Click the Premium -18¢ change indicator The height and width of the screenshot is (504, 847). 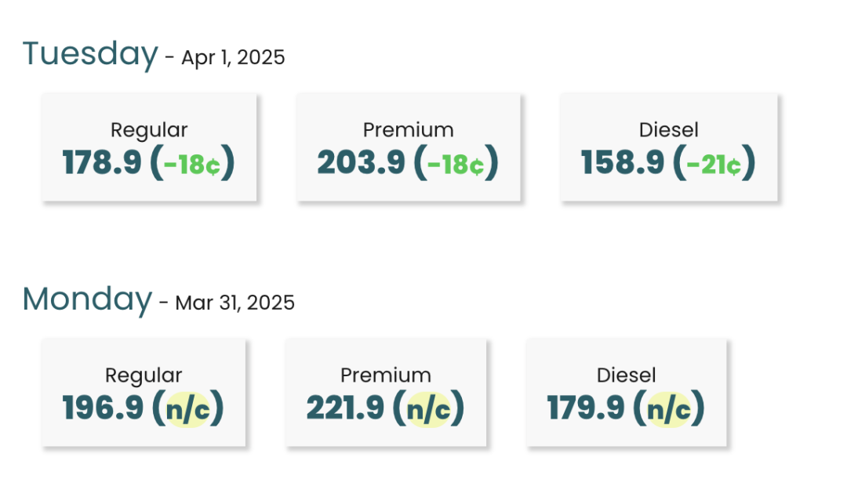point(456,165)
